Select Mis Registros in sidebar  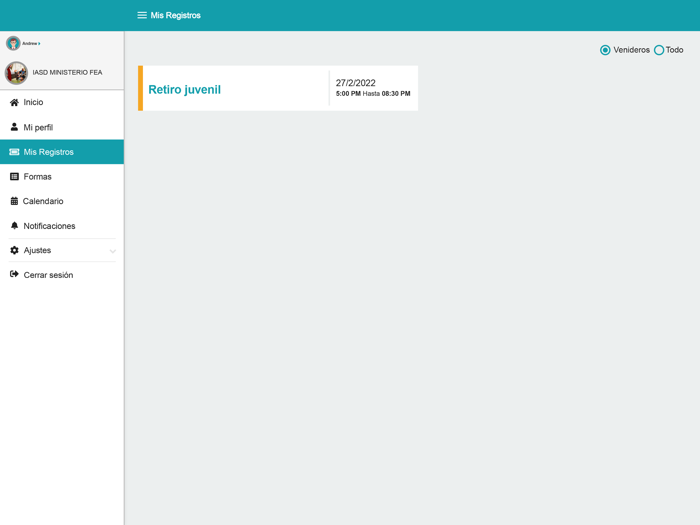coord(62,152)
